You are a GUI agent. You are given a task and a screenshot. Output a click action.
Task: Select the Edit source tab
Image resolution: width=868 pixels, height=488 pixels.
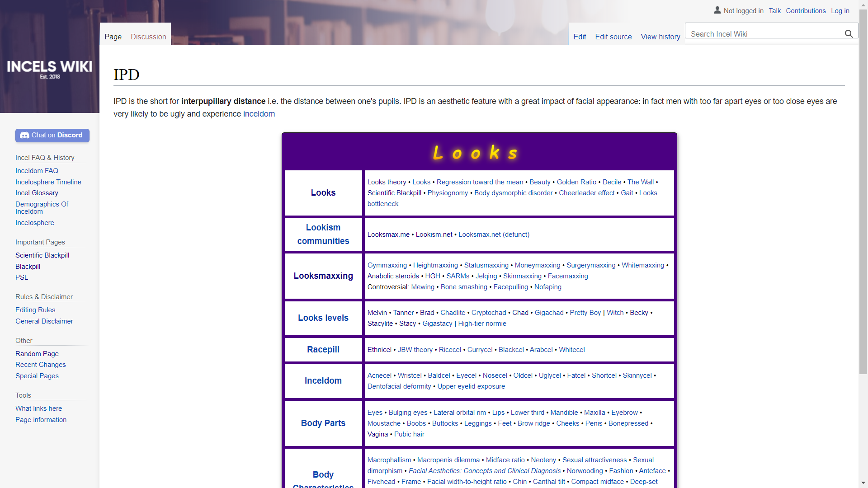pos(613,37)
